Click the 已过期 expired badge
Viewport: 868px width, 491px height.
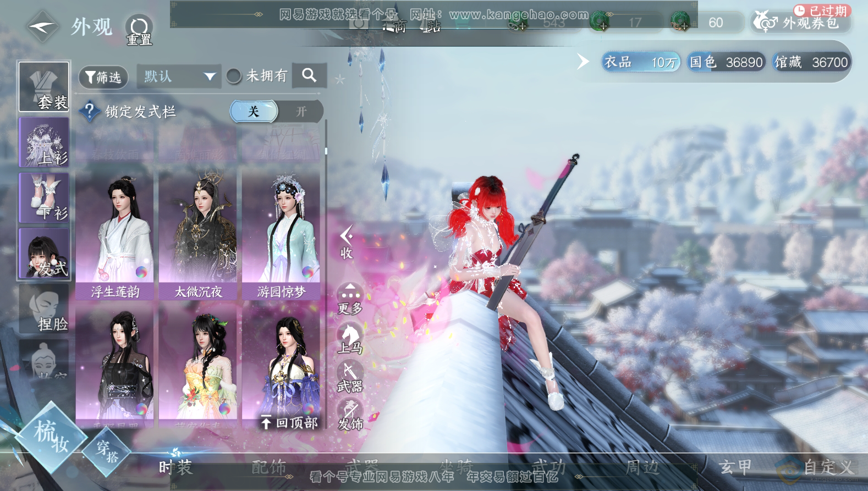pyautogui.click(x=822, y=10)
